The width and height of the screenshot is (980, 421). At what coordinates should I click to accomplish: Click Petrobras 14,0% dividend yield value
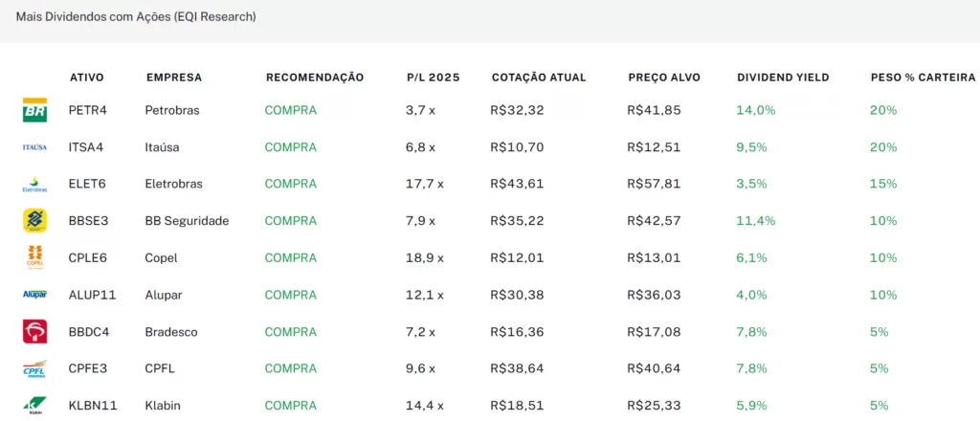click(756, 111)
